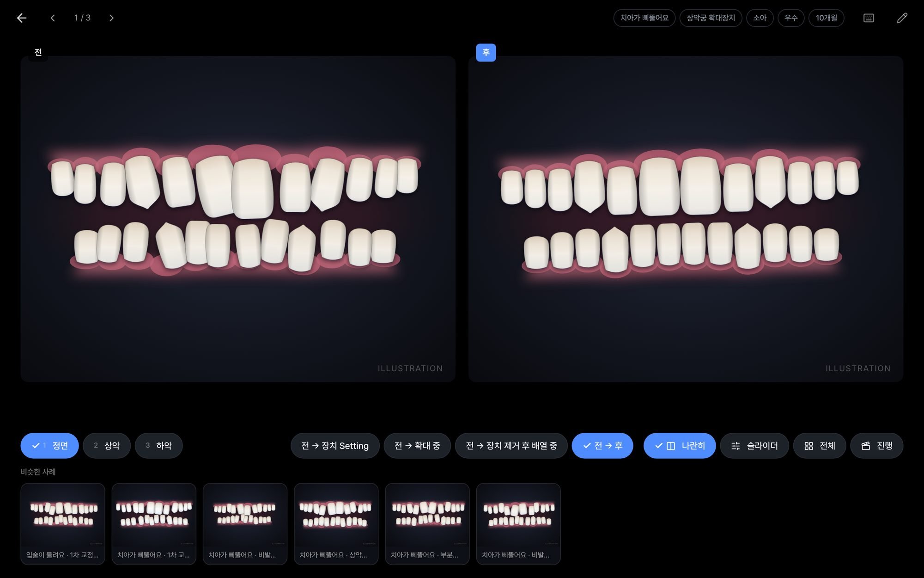The height and width of the screenshot is (578, 924).
Task: Select the 정면 front view tab
Action: (x=49, y=446)
